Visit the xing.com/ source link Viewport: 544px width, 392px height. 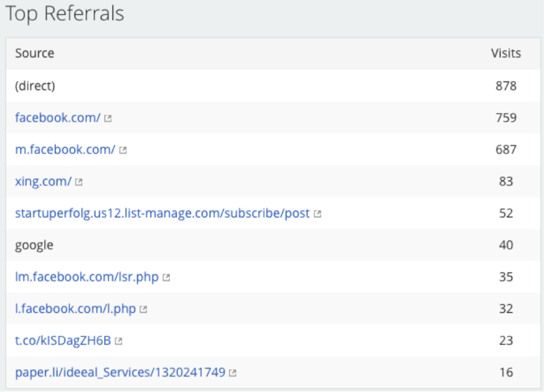pyautogui.click(x=43, y=181)
